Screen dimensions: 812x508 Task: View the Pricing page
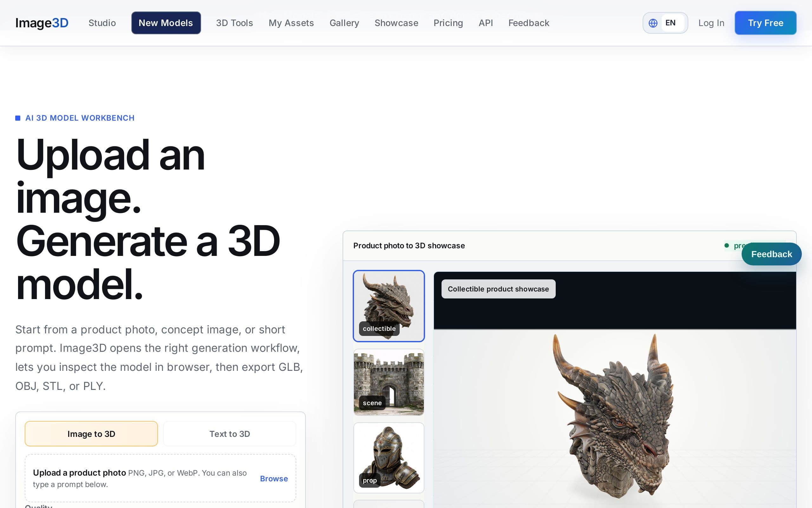pyautogui.click(x=448, y=23)
